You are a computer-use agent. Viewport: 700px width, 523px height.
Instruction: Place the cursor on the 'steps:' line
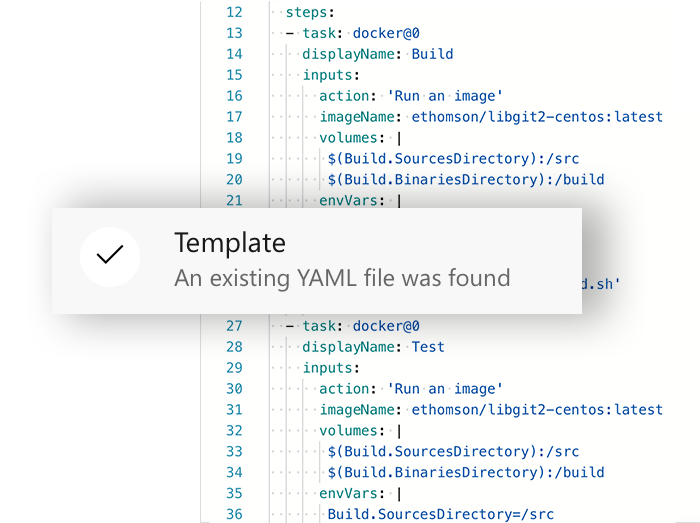point(310,12)
